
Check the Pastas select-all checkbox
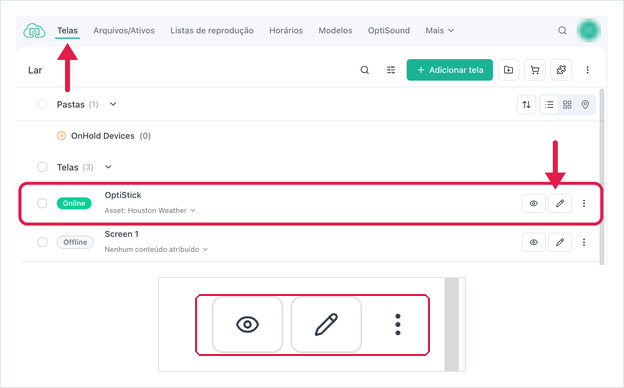[42, 104]
